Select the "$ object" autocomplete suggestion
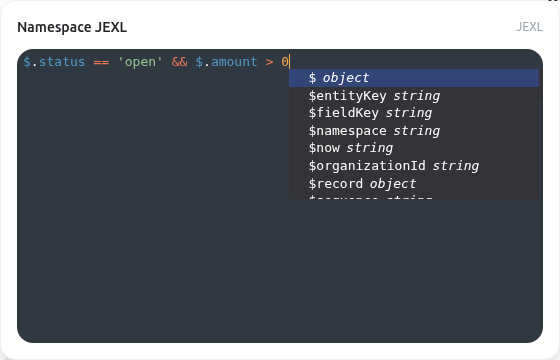Viewport: 560px width, 360px height. click(x=414, y=78)
